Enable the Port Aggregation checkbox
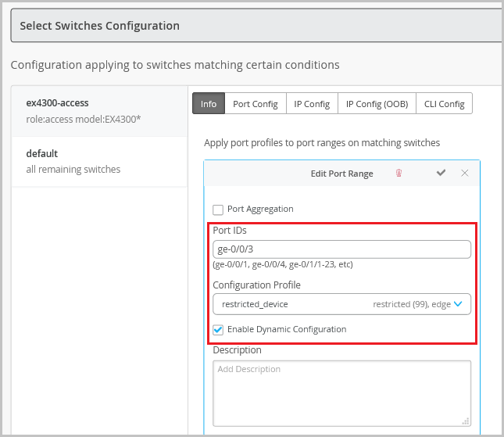The image size is (504, 437). [x=218, y=210]
